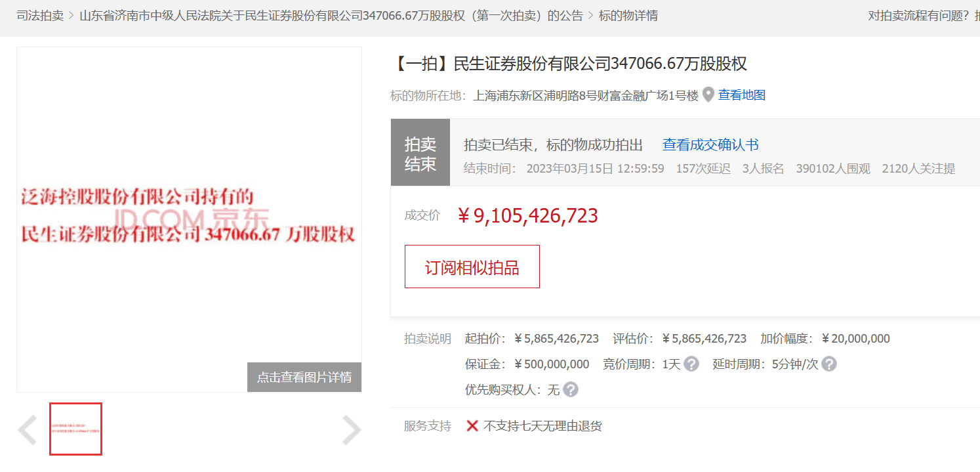
Task: Open the 查看地图 link
Action: (742, 95)
